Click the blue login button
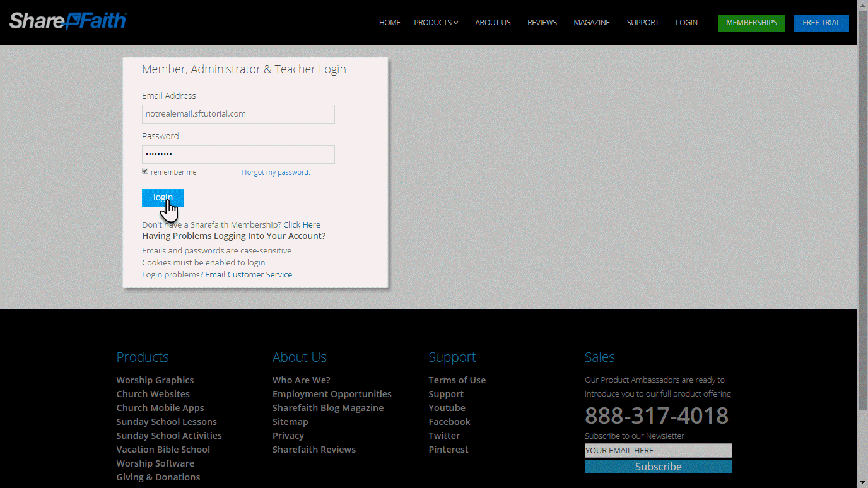Viewport: 868px width, 488px height. (x=163, y=198)
